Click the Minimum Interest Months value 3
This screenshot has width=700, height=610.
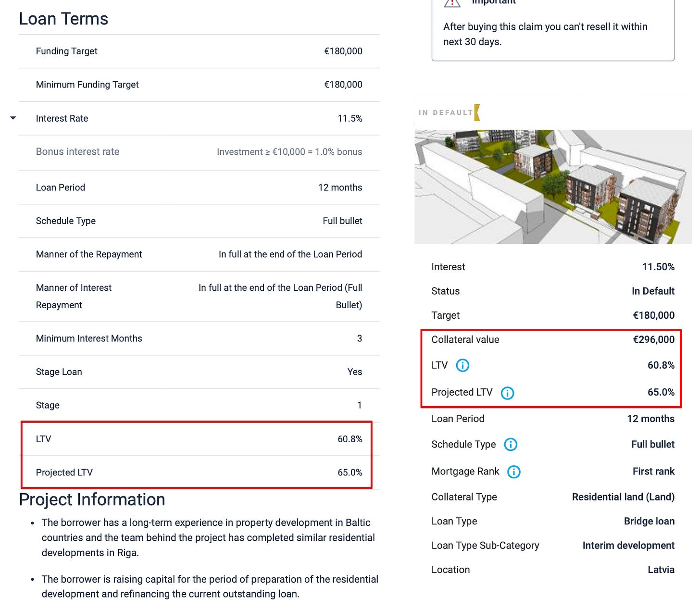point(359,338)
